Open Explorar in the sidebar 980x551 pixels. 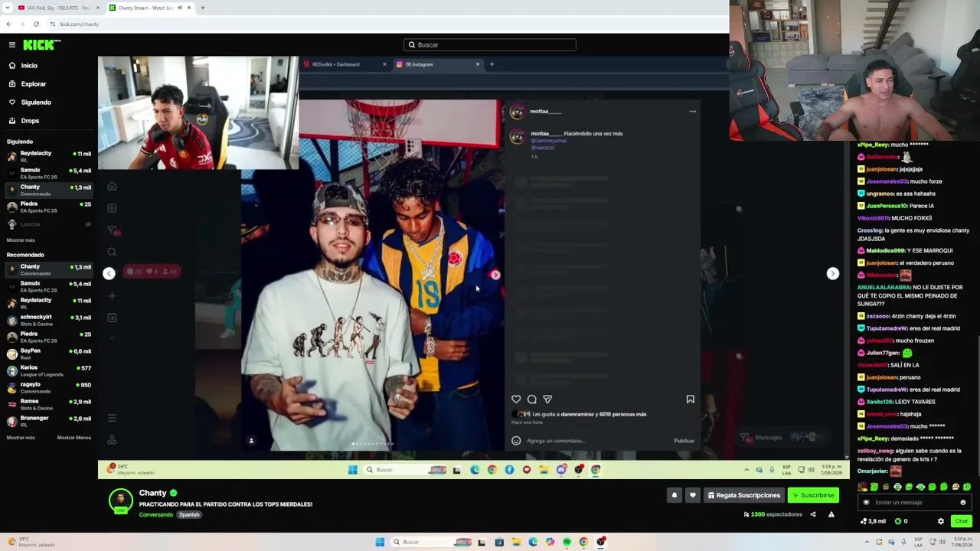[34, 84]
